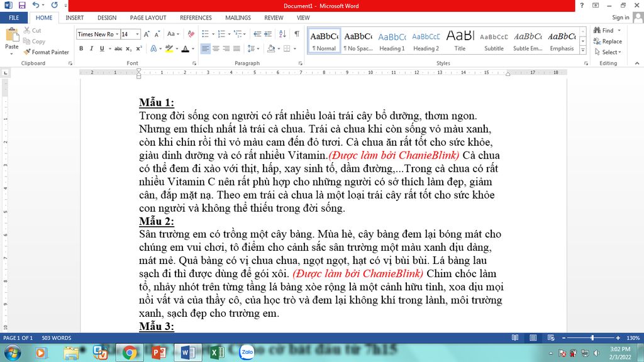This screenshot has width=644, height=362.
Task: Apply the Title style
Action: coord(460,41)
